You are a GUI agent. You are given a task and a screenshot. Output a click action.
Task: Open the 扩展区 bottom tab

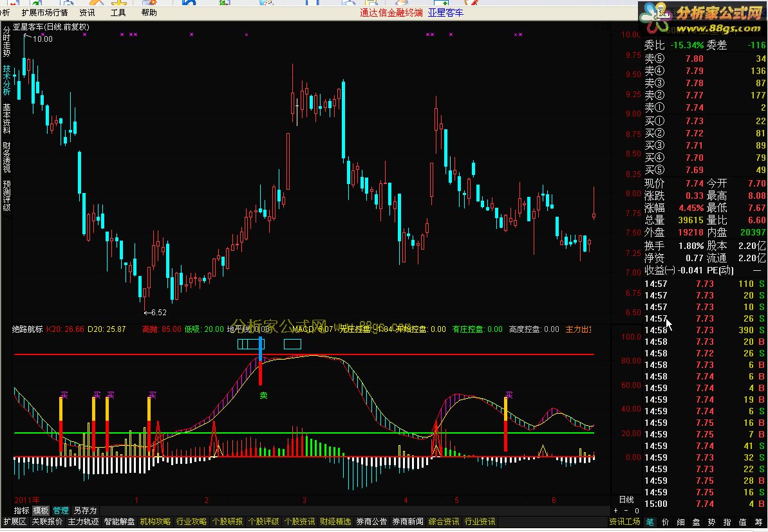[x=15, y=522]
